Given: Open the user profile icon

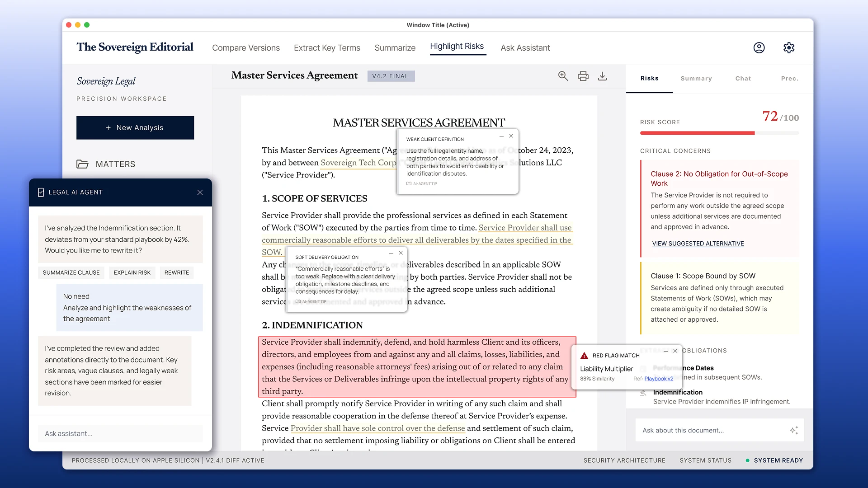Looking at the screenshot, I should pyautogui.click(x=759, y=47).
